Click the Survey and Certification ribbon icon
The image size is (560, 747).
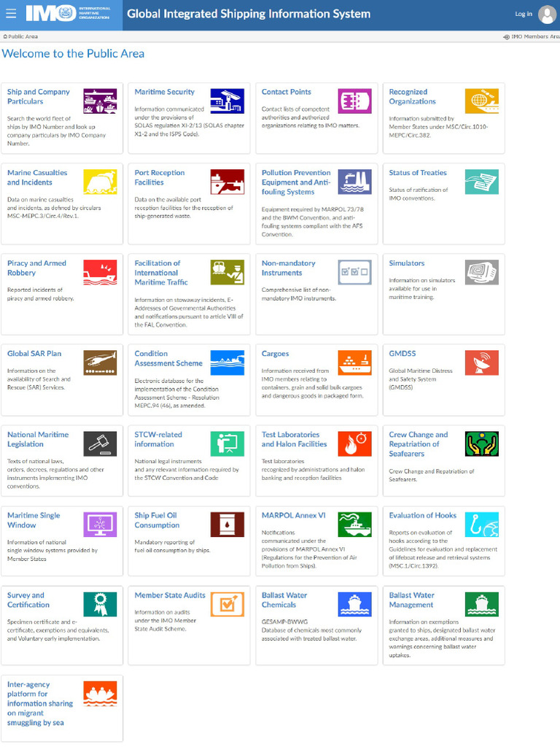tap(100, 605)
